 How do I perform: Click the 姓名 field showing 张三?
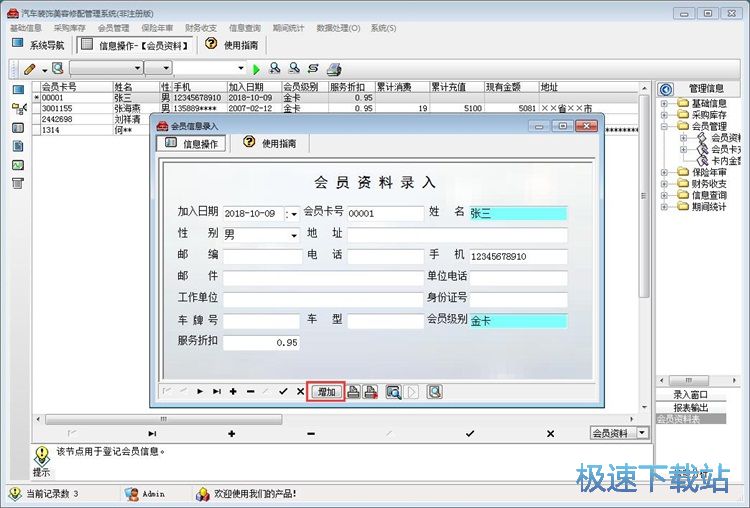pos(518,213)
